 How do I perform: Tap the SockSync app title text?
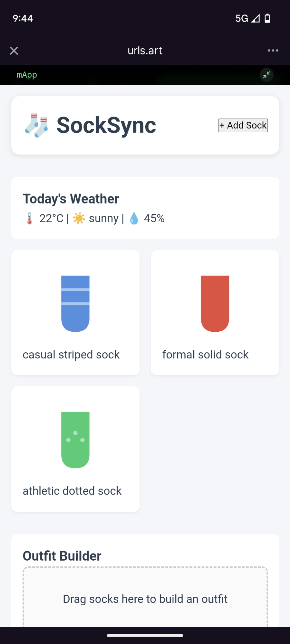pos(106,125)
